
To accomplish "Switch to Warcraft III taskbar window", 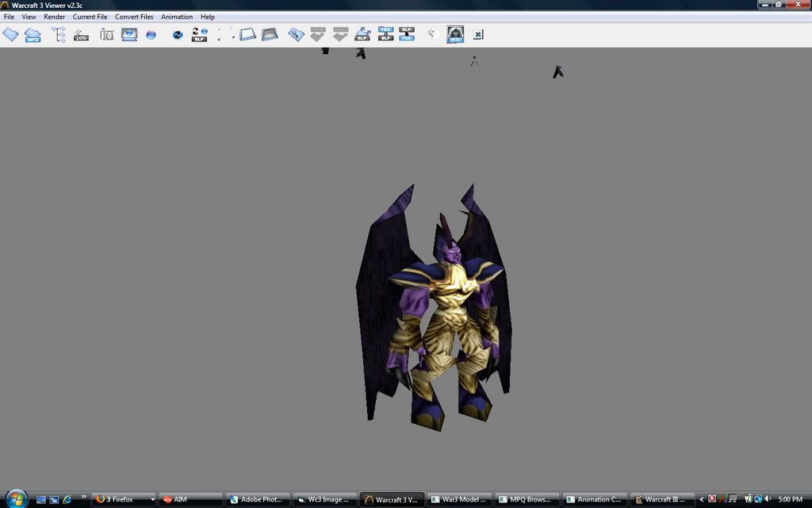I will tap(661, 500).
